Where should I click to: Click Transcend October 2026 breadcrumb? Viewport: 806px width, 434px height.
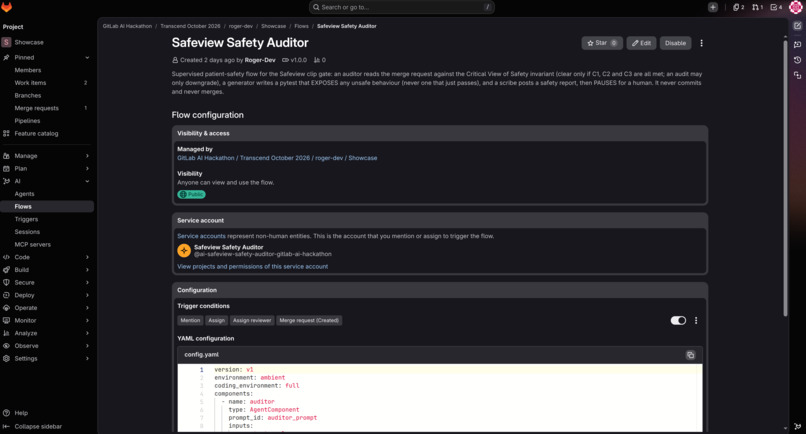(190, 26)
